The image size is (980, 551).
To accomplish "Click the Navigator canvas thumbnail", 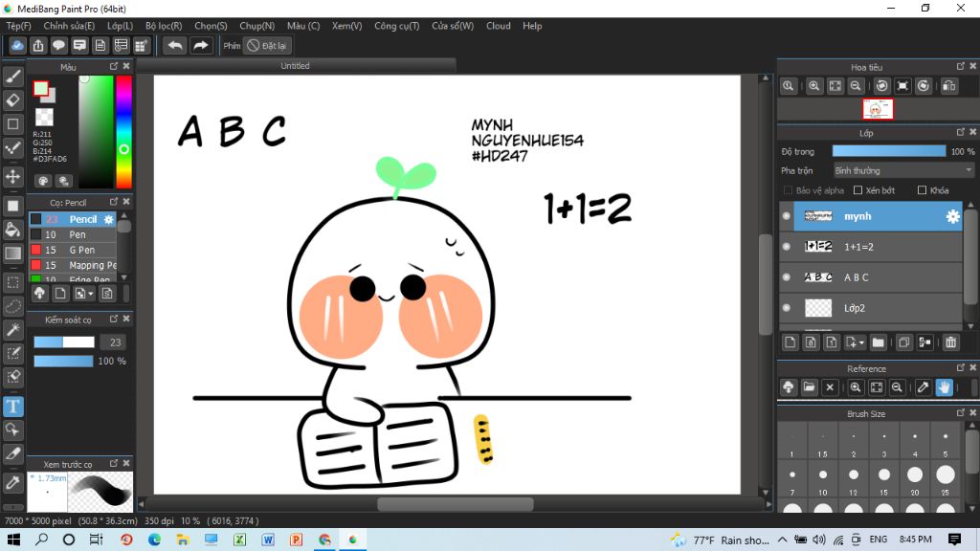I will tap(878, 109).
